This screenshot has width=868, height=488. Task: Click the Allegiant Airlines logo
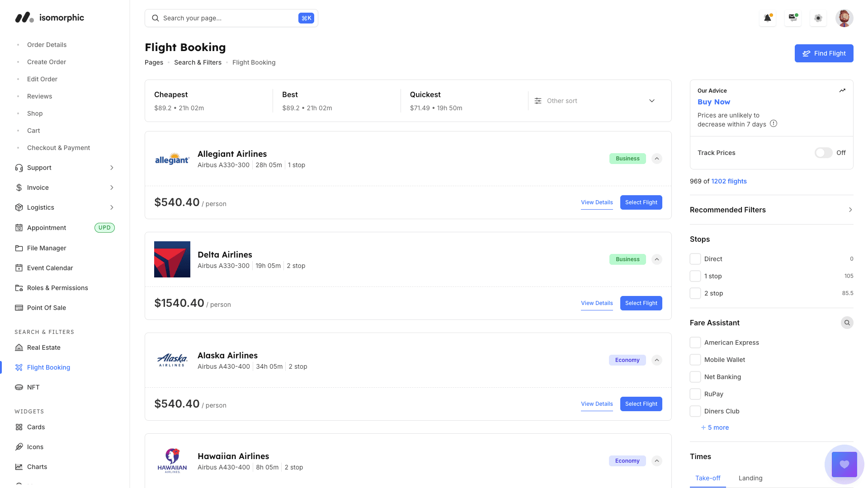[172, 159]
